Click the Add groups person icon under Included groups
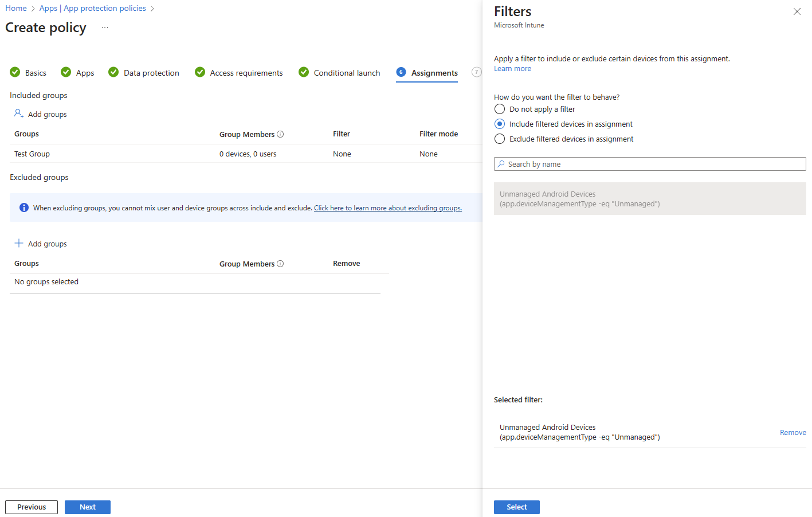812x517 pixels. click(19, 114)
